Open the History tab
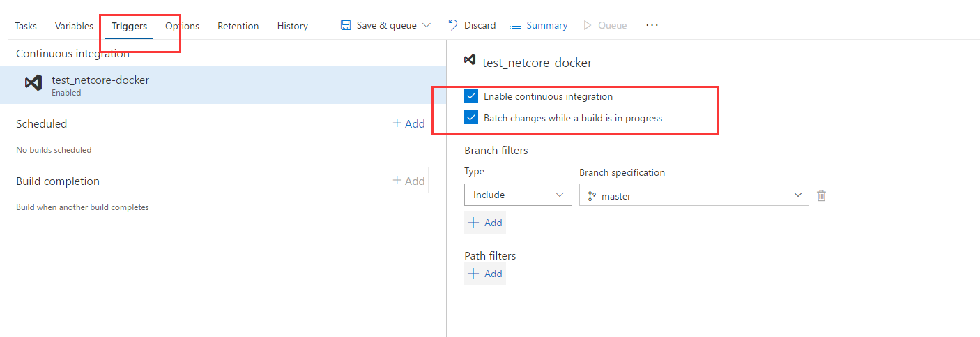This screenshot has width=980, height=337. click(292, 26)
